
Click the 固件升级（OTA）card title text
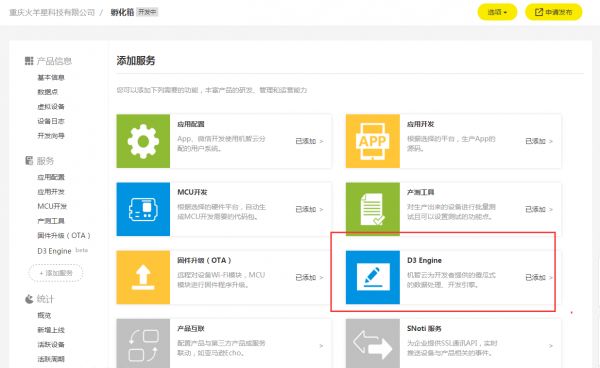point(204,260)
